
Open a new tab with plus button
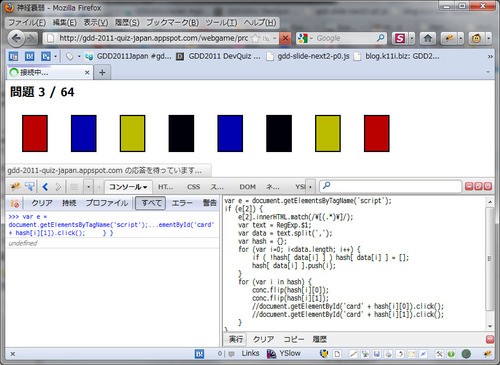pyautogui.click(x=102, y=72)
